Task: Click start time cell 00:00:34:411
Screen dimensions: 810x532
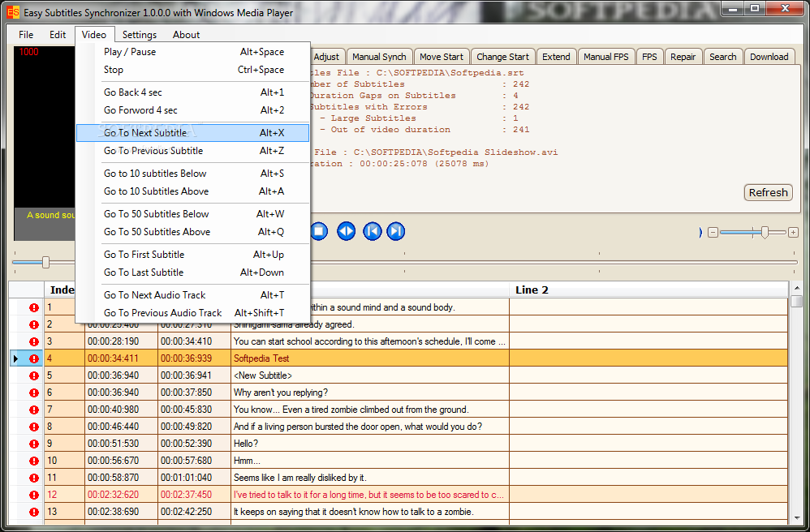Action: pyautogui.click(x=122, y=358)
